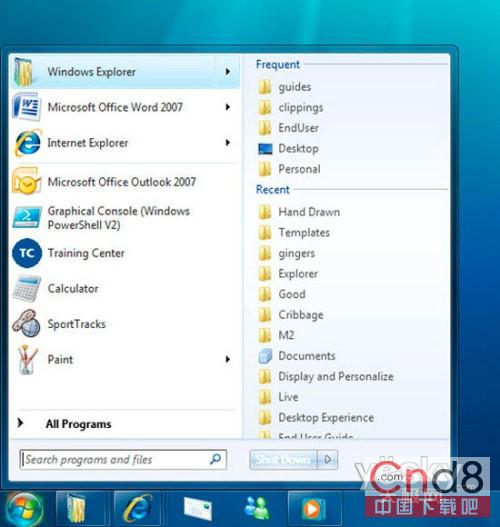Open Internet Explorer taskbar icon
The height and width of the screenshot is (527, 500).
137,508
